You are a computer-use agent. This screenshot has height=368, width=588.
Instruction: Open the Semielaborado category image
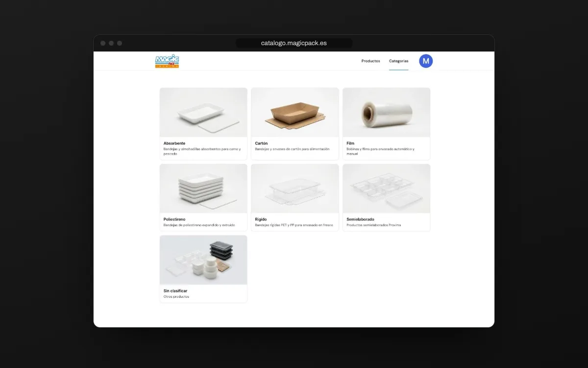387,188
